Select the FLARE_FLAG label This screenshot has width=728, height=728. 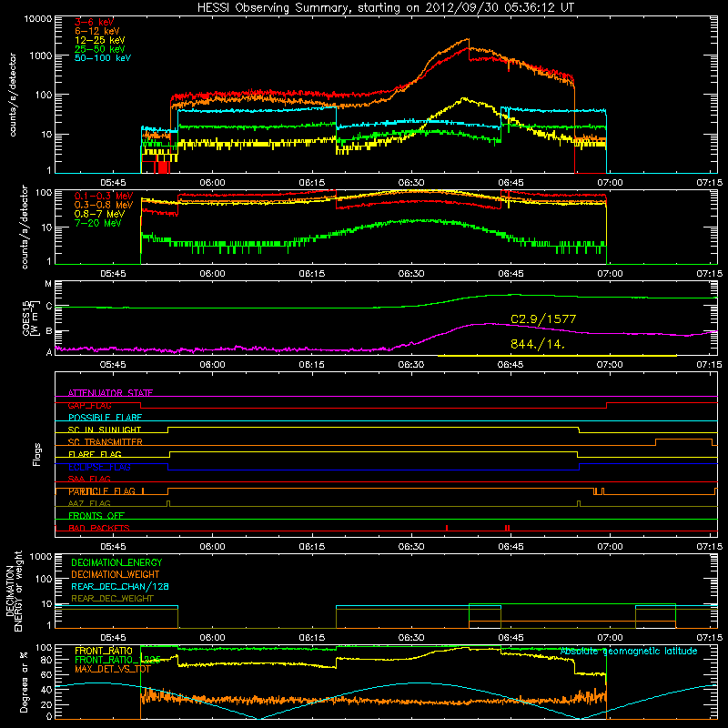point(95,454)
